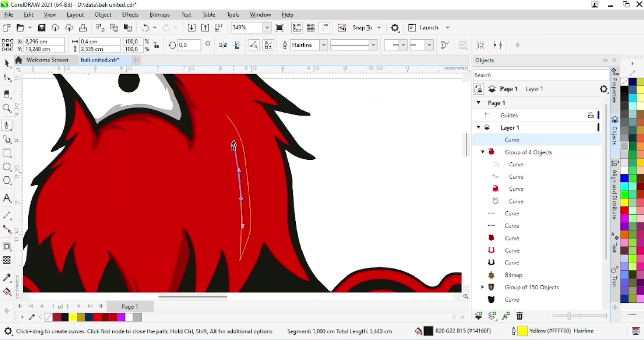Viewport: 644px width, 340px height.
Task: Select the Eyedropper tool
Action: [x=7, y=278]
